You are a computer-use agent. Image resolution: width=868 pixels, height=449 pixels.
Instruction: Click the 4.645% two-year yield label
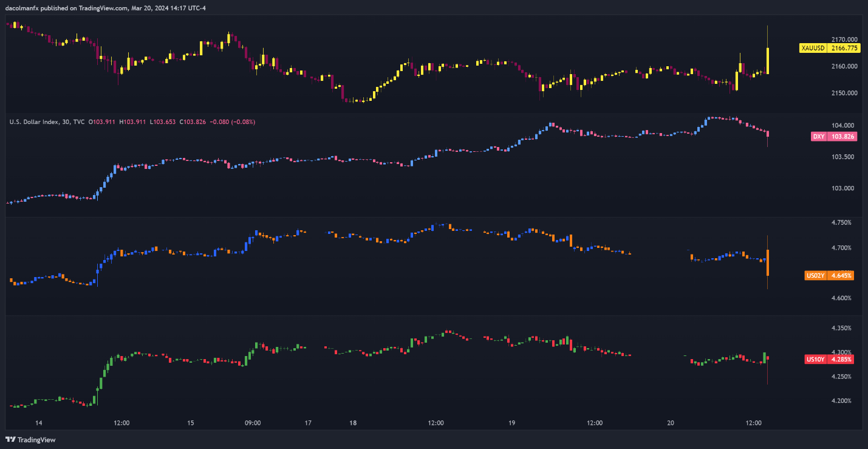(841, 276)
